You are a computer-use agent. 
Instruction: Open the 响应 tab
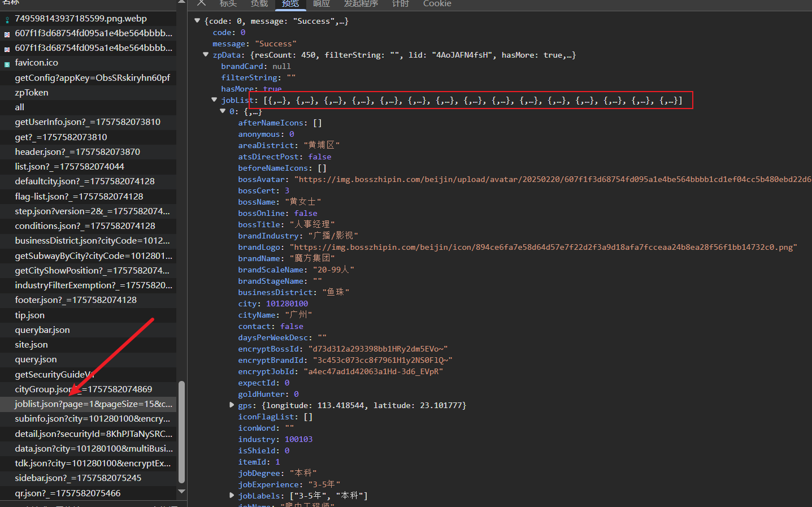click(322, 4)
